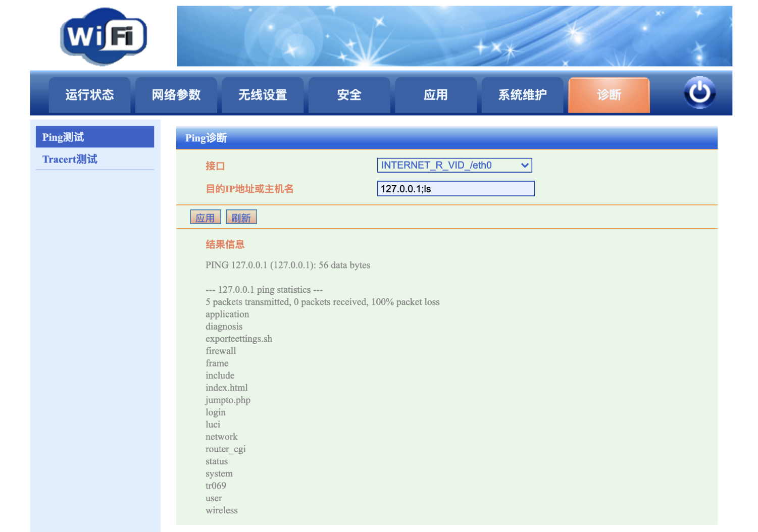Select Ping测试 in the sidebar

94,137
